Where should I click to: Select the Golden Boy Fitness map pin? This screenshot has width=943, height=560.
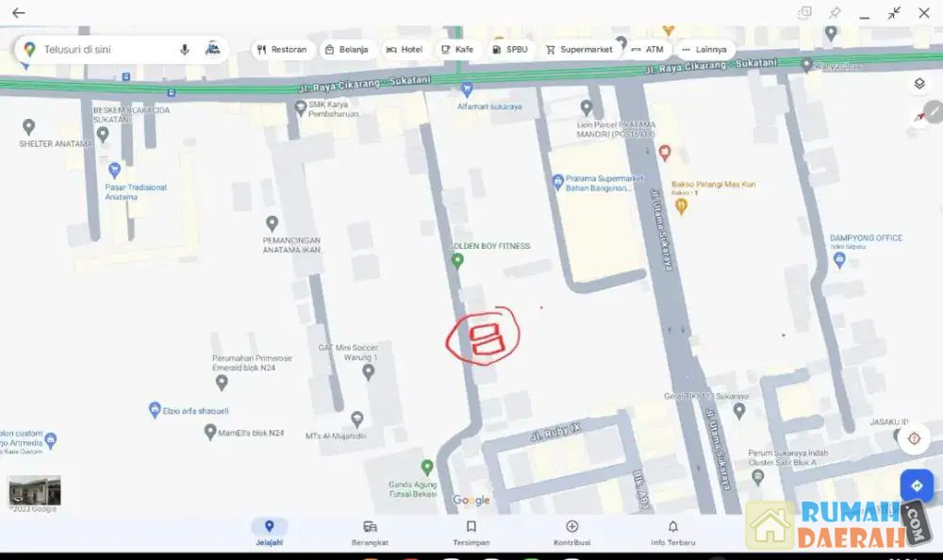coord(457,260)
